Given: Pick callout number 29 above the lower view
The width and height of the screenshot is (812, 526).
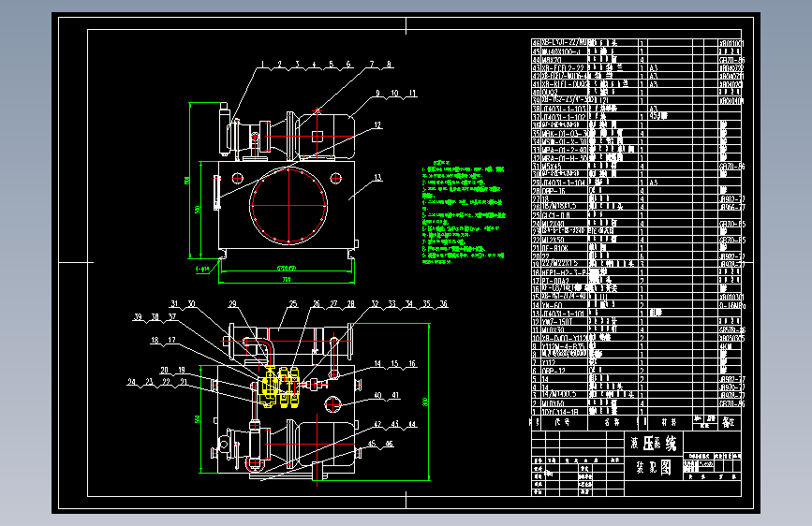Looking at the screenshot, I should point(232,304).
